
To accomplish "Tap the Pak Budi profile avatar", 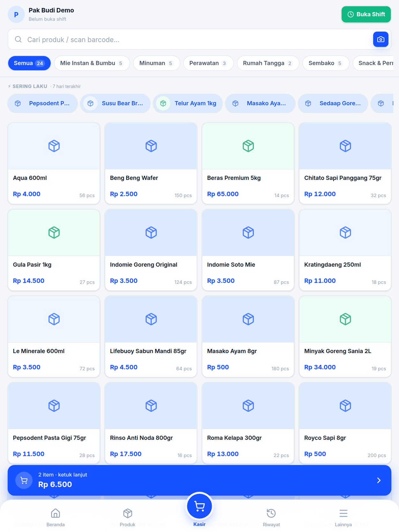I will tap(16, 14).
